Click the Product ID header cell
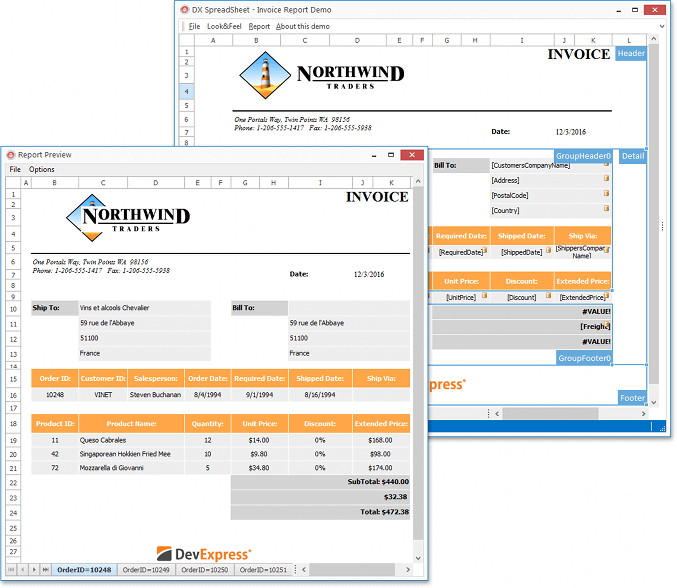 tap(55, 424)
